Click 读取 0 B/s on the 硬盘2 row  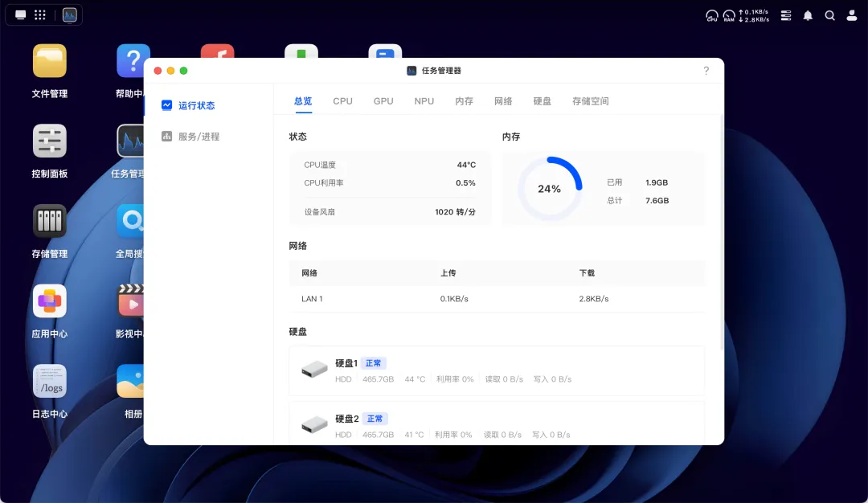point(502,435)
